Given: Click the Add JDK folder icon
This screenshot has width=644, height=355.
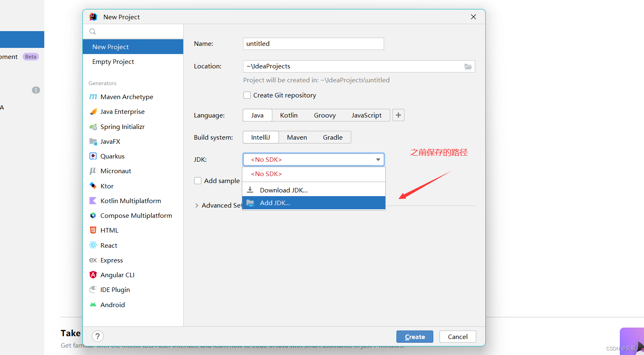Looking at the screenshot, I should coord(250,203).
